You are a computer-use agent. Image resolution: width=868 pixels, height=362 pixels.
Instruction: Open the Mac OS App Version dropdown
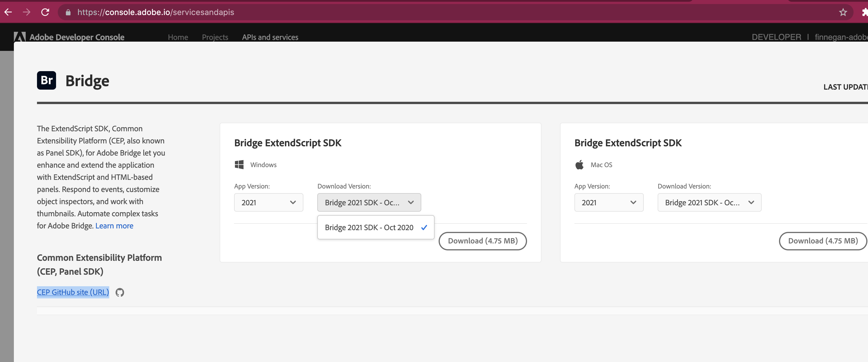[609, 202]
